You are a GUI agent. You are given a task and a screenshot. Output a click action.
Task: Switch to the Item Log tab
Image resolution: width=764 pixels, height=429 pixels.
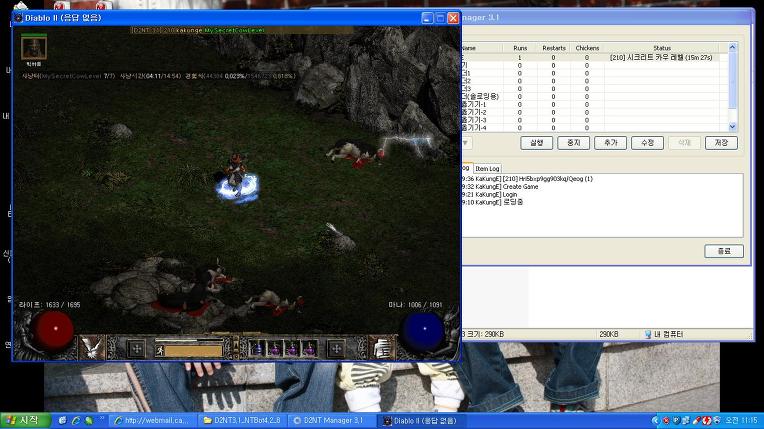point(488,169)
